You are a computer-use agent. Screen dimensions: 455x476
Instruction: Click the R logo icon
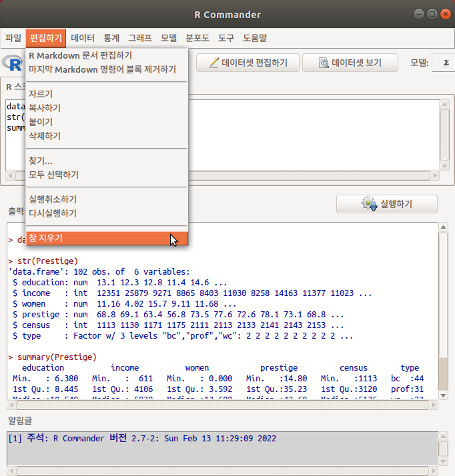coord(13,63)
